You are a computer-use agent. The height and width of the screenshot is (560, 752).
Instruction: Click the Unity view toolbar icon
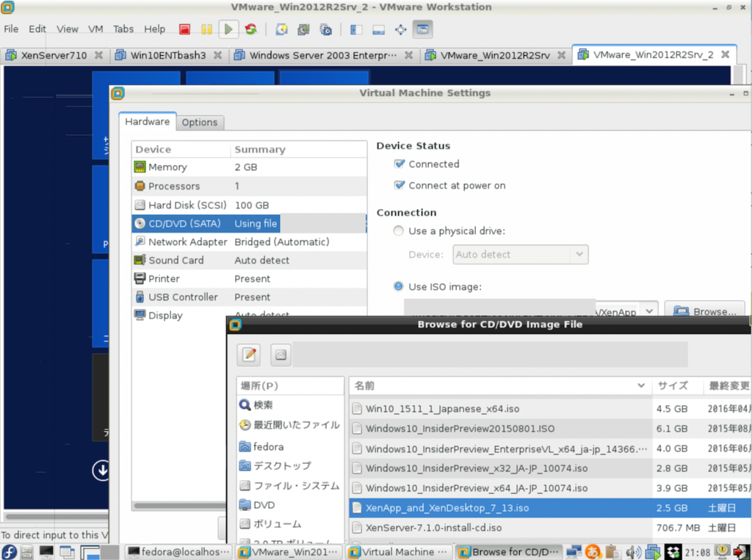[422, 30]
